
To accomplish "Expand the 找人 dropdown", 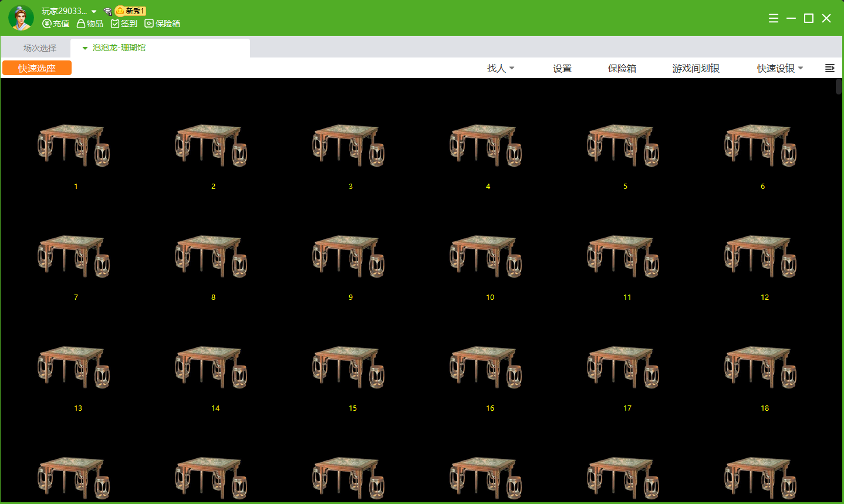I will pos(500,68).
